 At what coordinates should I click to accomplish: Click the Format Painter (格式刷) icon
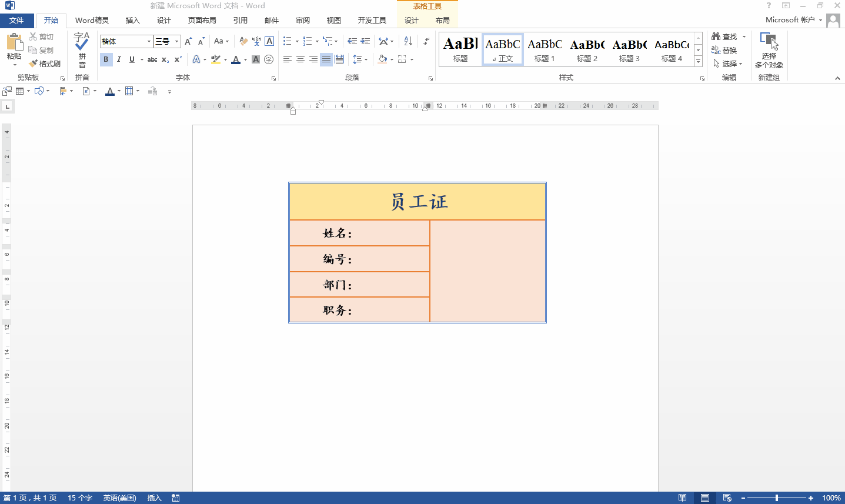pos(45,64)
